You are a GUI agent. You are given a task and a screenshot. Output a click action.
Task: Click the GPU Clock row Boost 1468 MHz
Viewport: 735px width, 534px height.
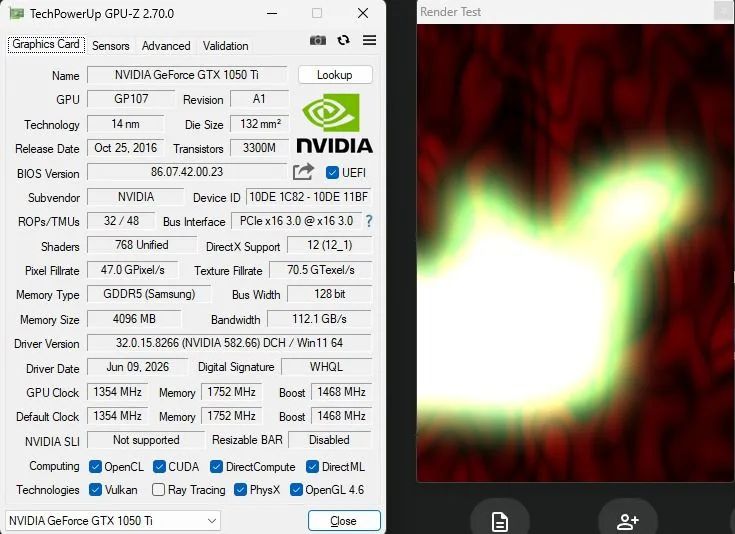point(341,392)
